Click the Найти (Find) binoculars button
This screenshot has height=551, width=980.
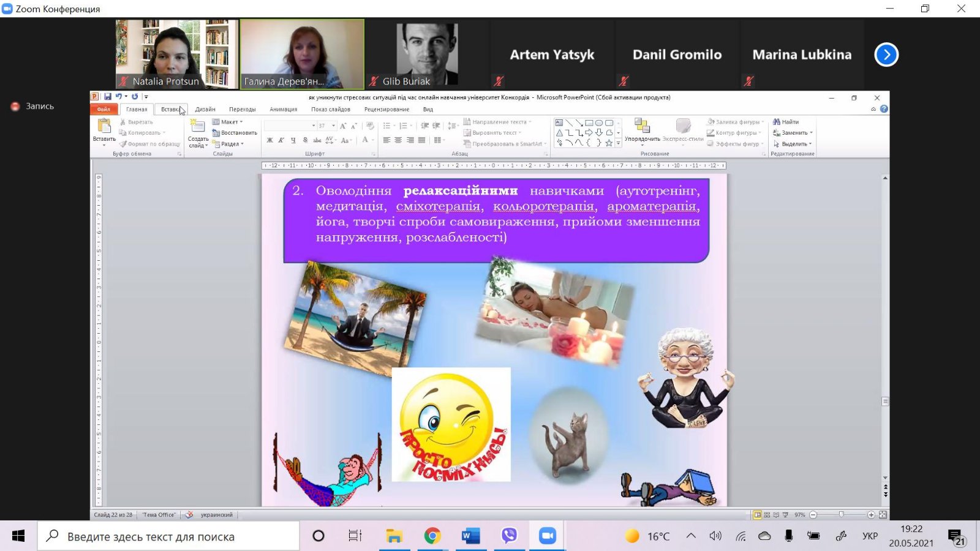point(786,122)
